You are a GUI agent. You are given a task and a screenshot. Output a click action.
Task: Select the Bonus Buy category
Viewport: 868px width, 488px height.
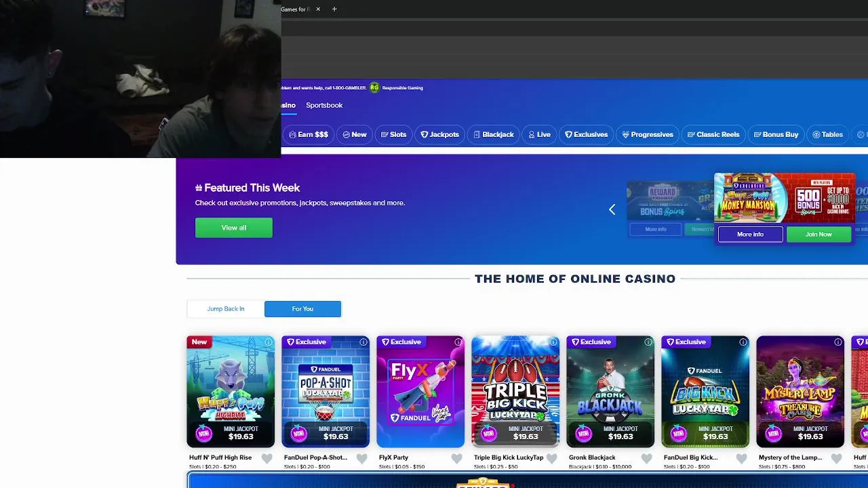[x=776, y=134]
